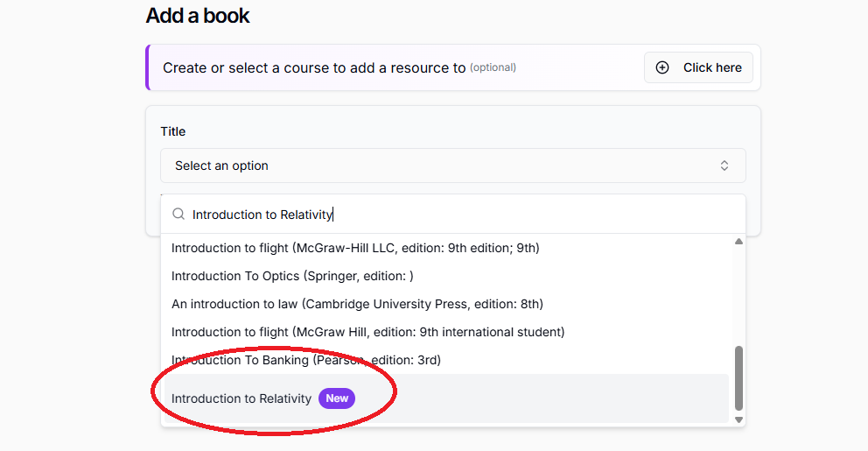The width and height of the screenshot is (868, 451).
Task: Click the dropdown list scrollbar thumb
Action: coord(738,377)
